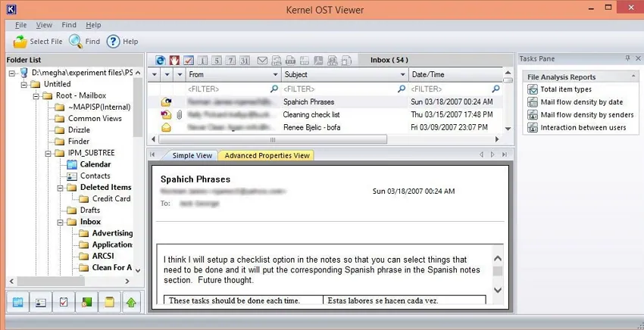The height and width of the screenshot is (330, 644).
Task: Select the Credit Card subfolder
Action: pos(111,199)
